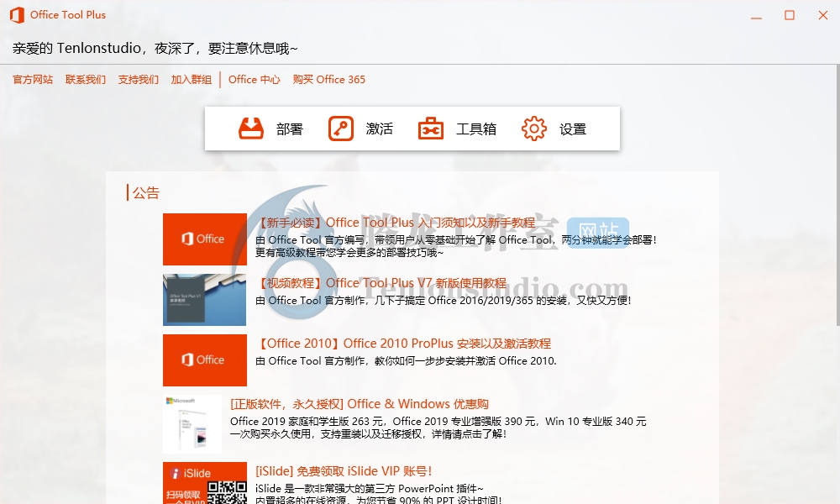Open the 设置 label
Viewport: 840px width, 504px height.
pos(573,129)
